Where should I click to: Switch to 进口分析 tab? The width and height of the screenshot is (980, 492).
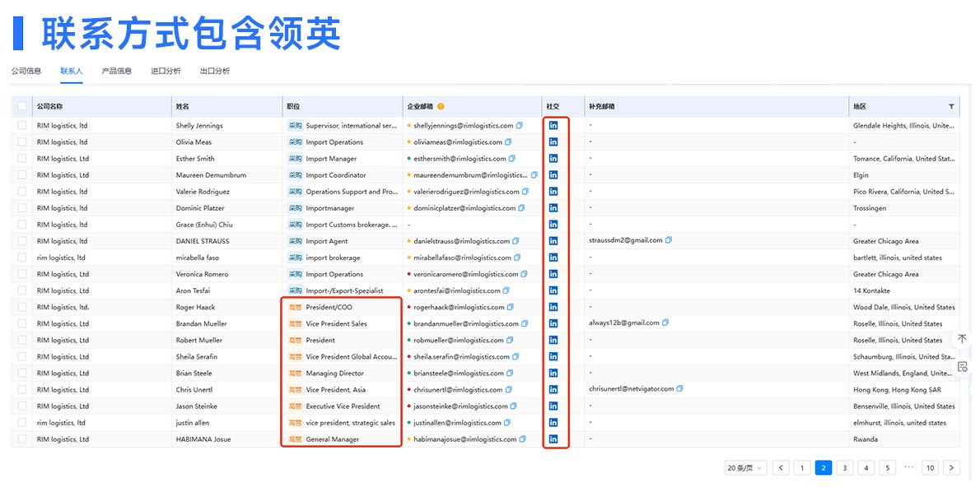click(166, 72)
